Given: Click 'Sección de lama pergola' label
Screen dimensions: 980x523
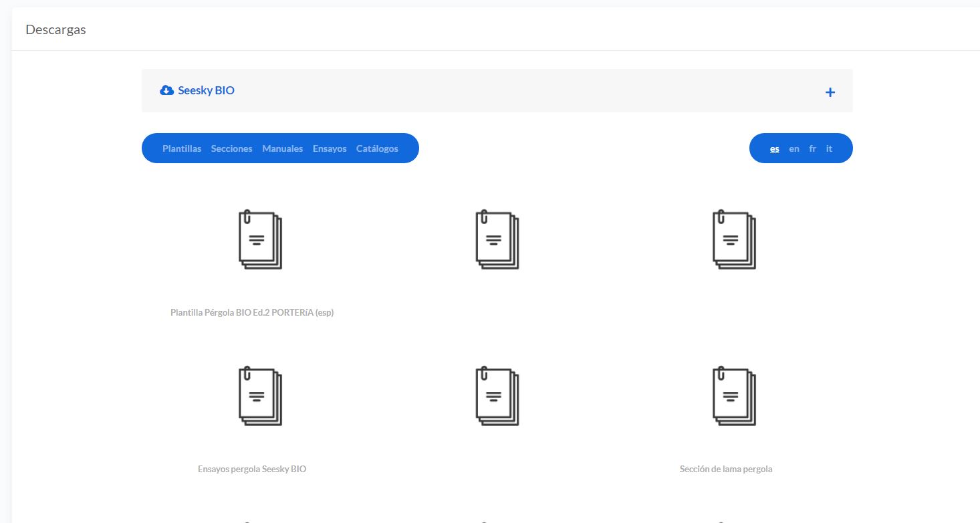Looking at the screenshot, I should [x=726, y=469].
